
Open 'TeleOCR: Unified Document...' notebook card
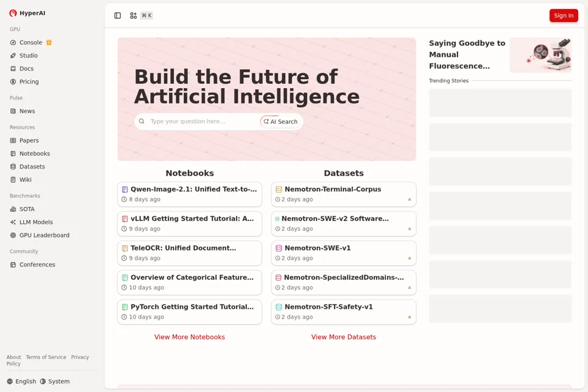pos(189,253)
